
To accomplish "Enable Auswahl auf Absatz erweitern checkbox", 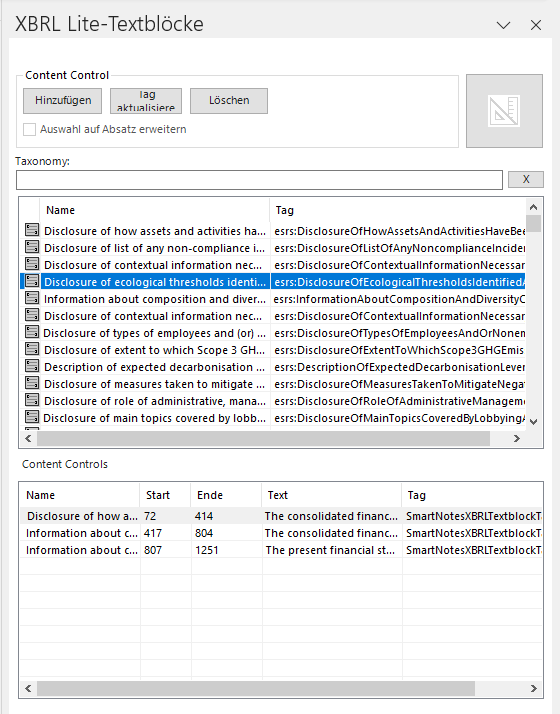I will (x=30, y=129).
